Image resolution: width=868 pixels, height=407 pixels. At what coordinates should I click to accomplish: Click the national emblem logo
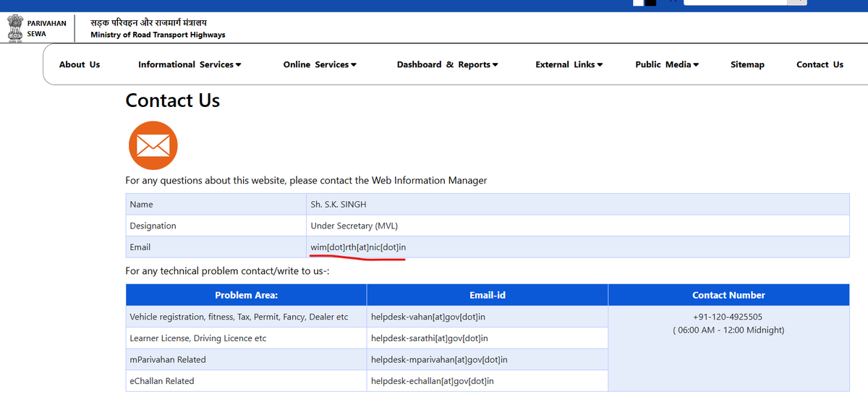[x=15, y=27]
